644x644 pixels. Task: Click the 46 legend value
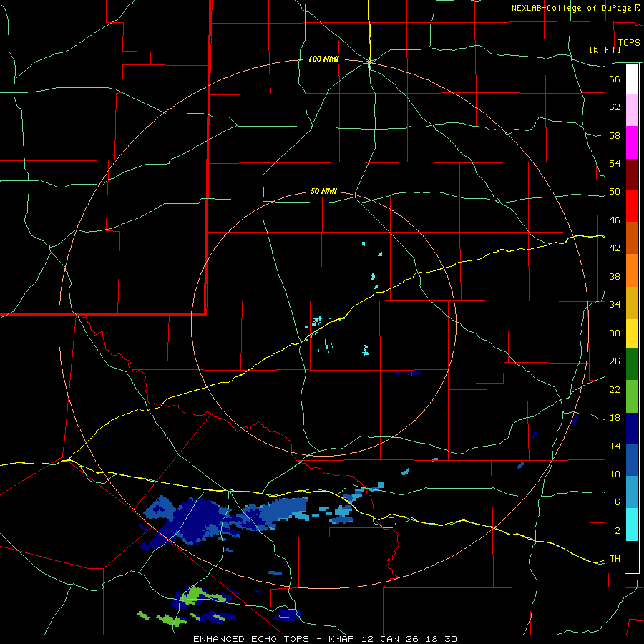click(615, 220)
